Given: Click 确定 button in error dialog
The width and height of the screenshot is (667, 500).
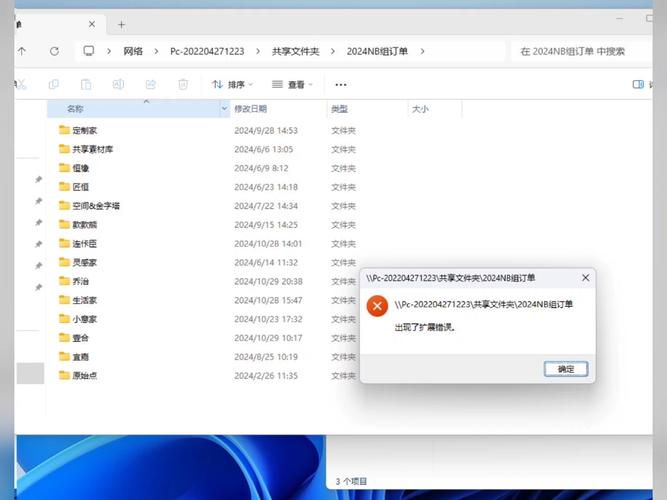Looking at the screenshot, I should (x=566, y=369).
